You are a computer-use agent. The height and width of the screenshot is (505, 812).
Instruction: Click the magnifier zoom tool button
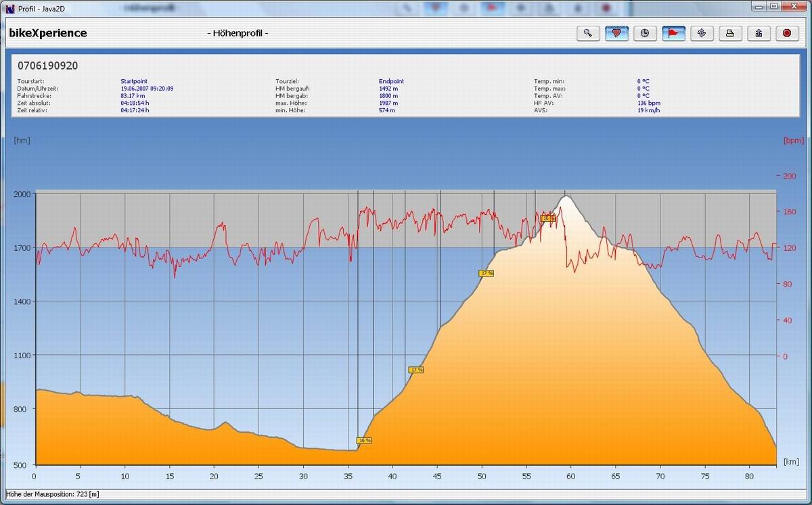[588, 33]
